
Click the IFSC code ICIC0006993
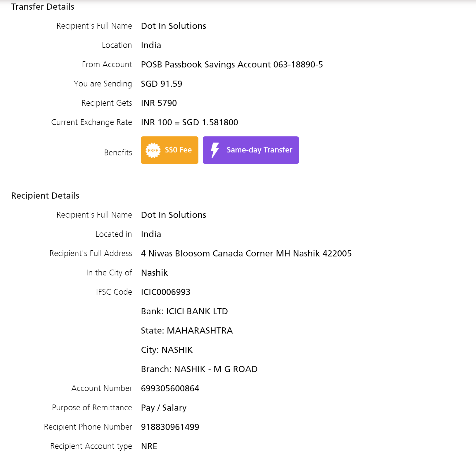tap(165, 292)
